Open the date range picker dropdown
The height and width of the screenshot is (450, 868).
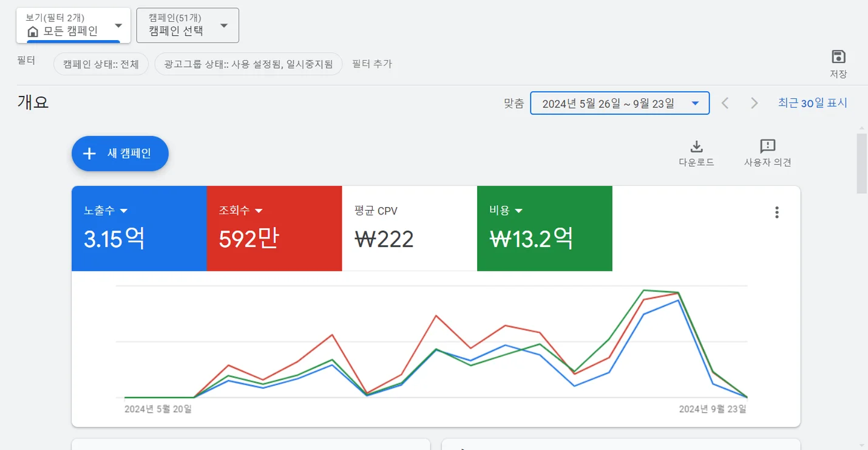coord(620,103)
